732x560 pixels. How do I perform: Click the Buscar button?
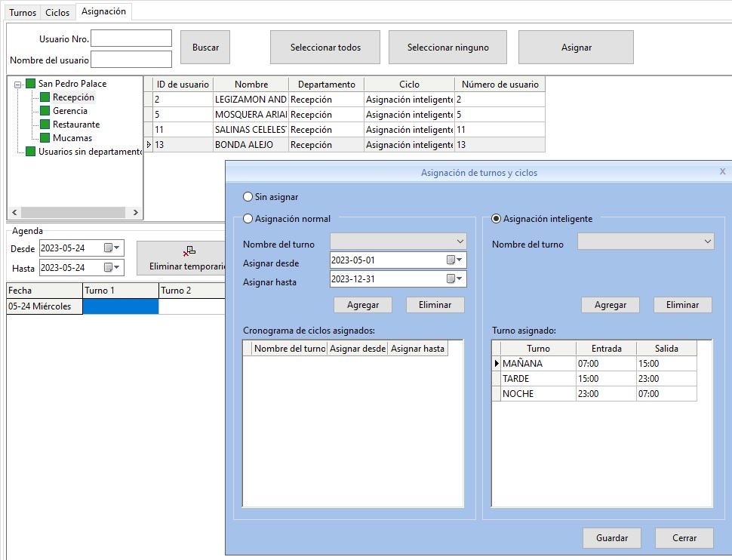tap(205, 48)
